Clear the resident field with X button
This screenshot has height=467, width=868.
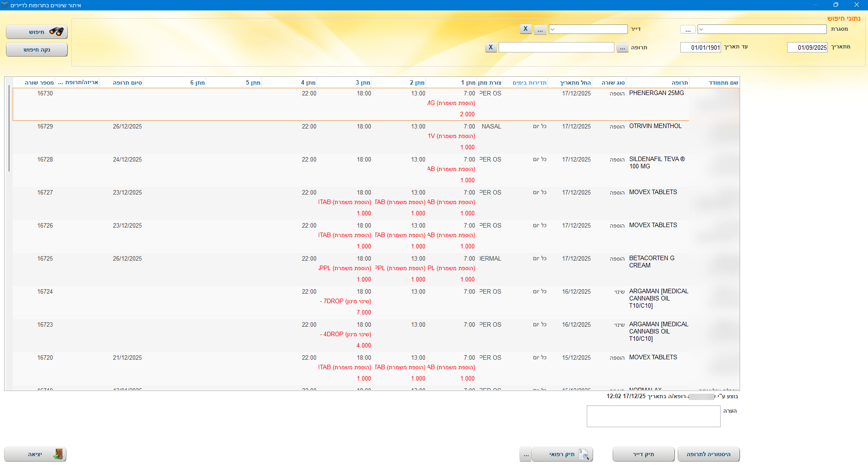(x=525, y=29)
